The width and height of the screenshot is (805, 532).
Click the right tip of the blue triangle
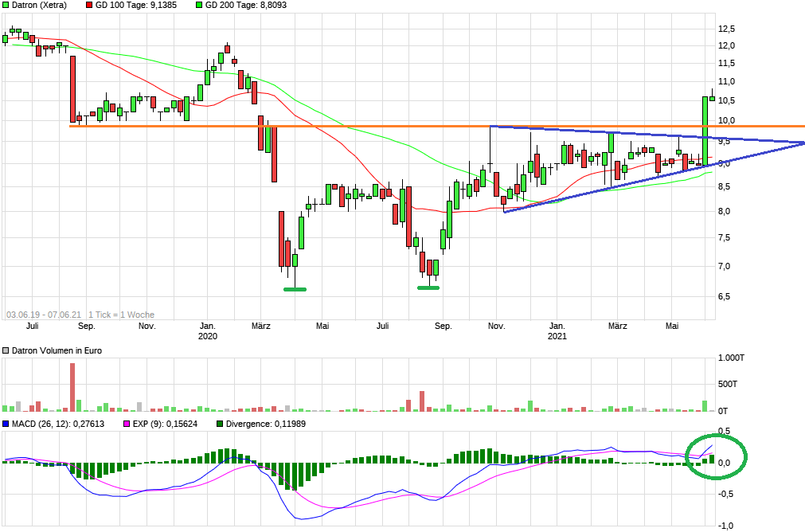(803, 143)
